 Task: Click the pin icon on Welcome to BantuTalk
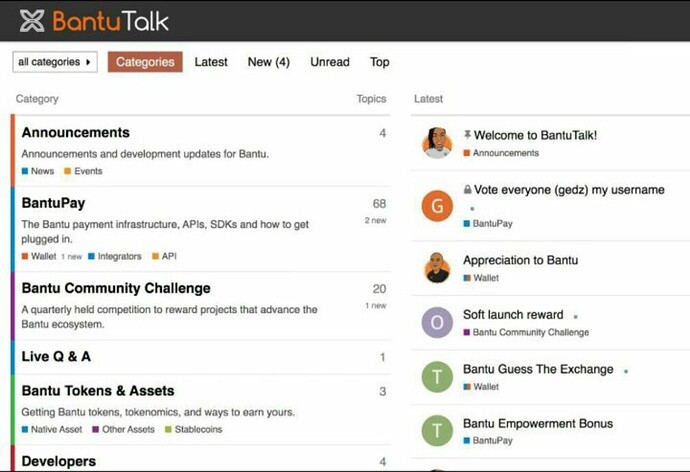(x=467, y=135)
